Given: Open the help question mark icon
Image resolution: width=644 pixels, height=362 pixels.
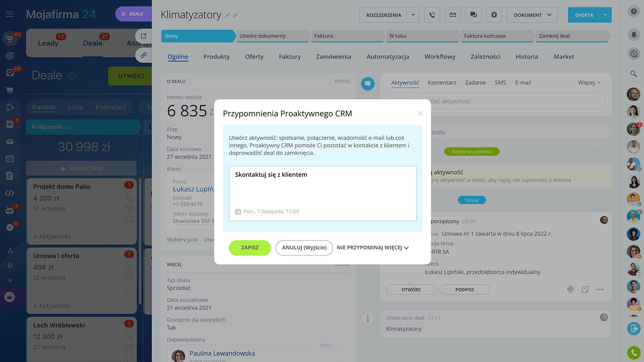Looking at the screenshot, I should coord(634,11).
